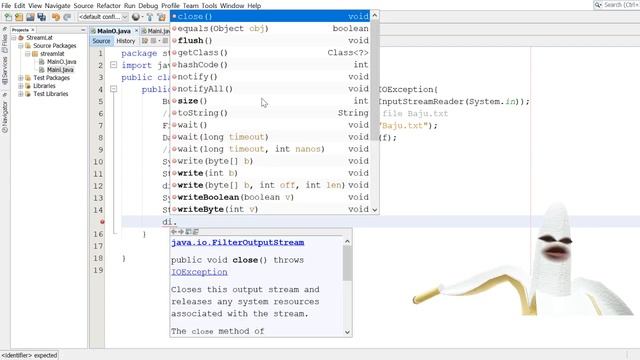Expand the Test Packages node
640x360 pixels.
click(x=20, y=78)
